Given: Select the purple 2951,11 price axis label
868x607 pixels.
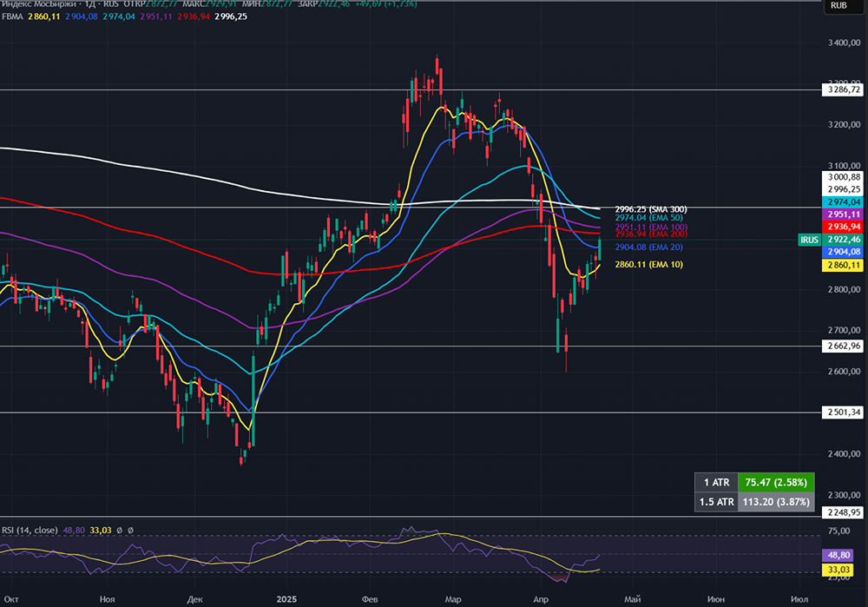Looking at the screenshot, I should pos(843,214).
